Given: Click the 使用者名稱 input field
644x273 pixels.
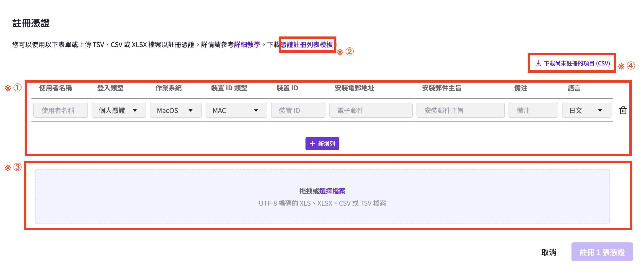Looking at the screenshot, I should (x=60, y=110).
